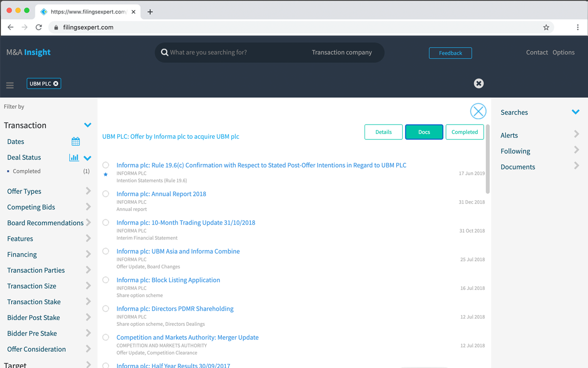588x368 pixels.
Task: Select radio for UBM Asia and Informa Combine
Action: click(x=106, y=251)
